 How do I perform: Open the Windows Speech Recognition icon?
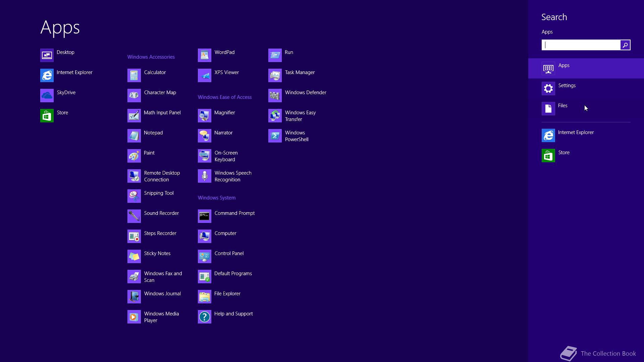(x=205, y=176)
